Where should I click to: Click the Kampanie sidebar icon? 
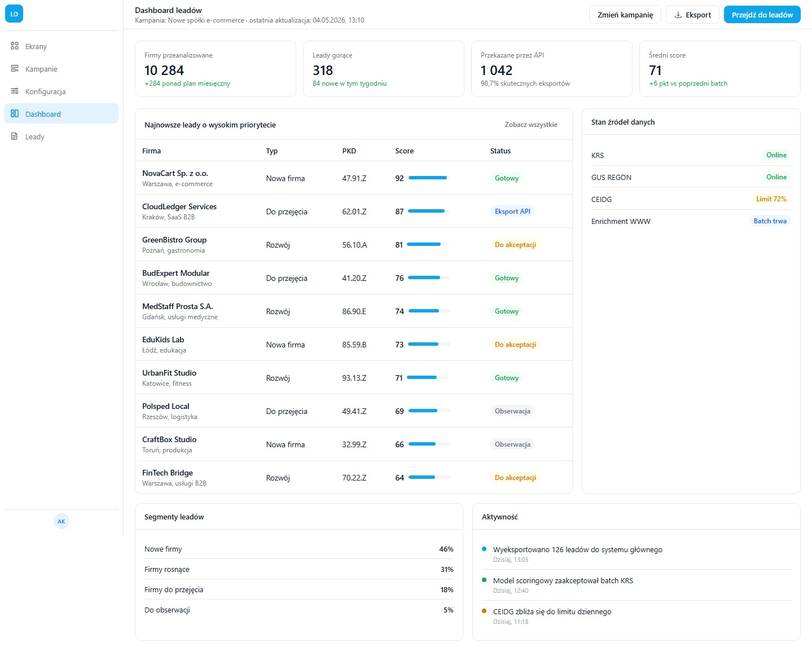click(x=15, y=69)
